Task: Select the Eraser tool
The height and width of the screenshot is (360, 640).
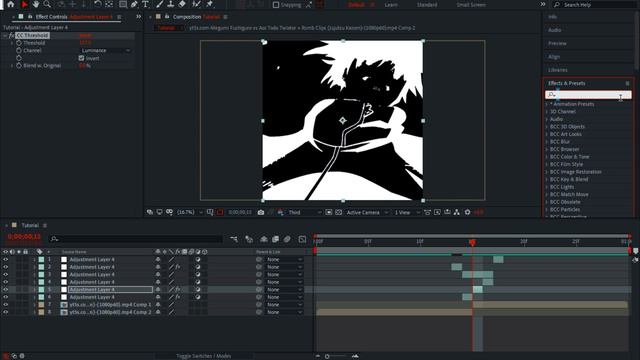Action: pyautogui.click(x=182, y=4)
